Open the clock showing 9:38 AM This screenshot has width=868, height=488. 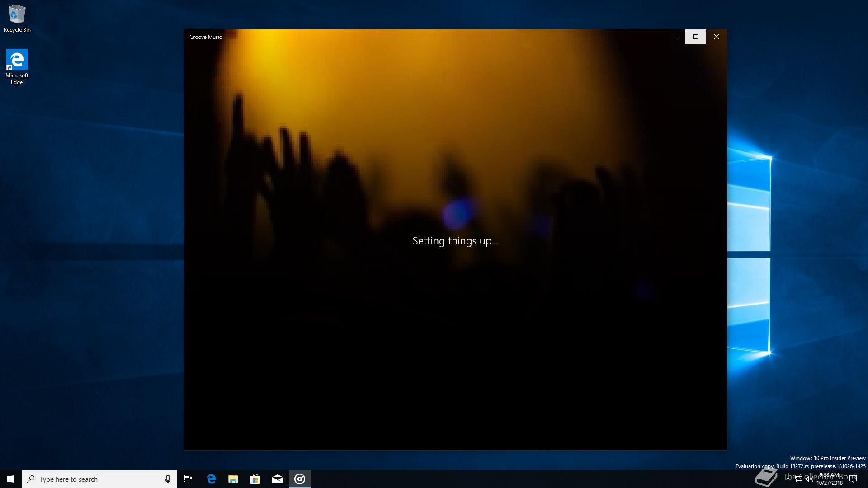[830, 479]
